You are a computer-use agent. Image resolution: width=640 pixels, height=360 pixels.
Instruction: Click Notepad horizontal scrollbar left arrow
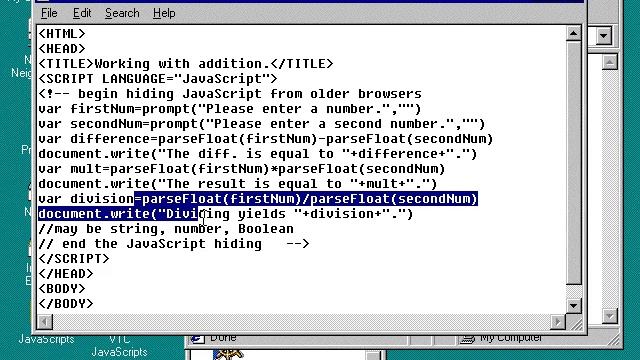coord(44,322)
